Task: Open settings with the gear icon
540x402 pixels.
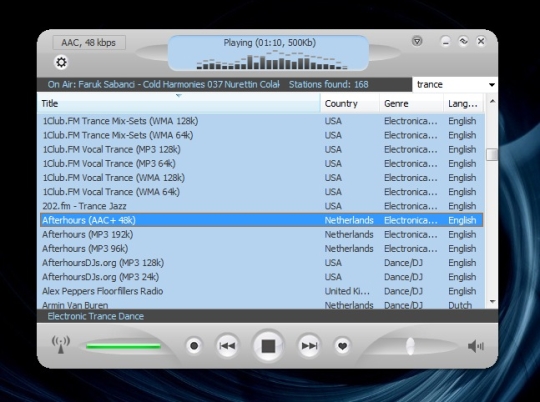Action: (x=61, y=62)
